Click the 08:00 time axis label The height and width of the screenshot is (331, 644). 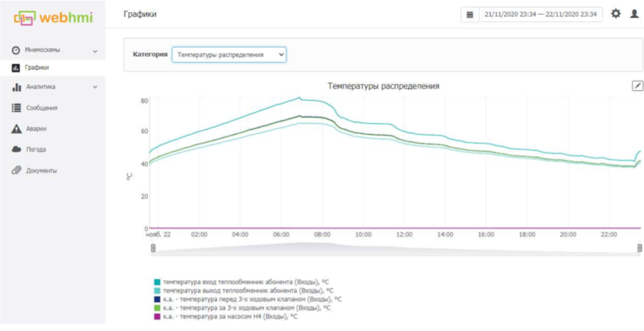point(322,234)
